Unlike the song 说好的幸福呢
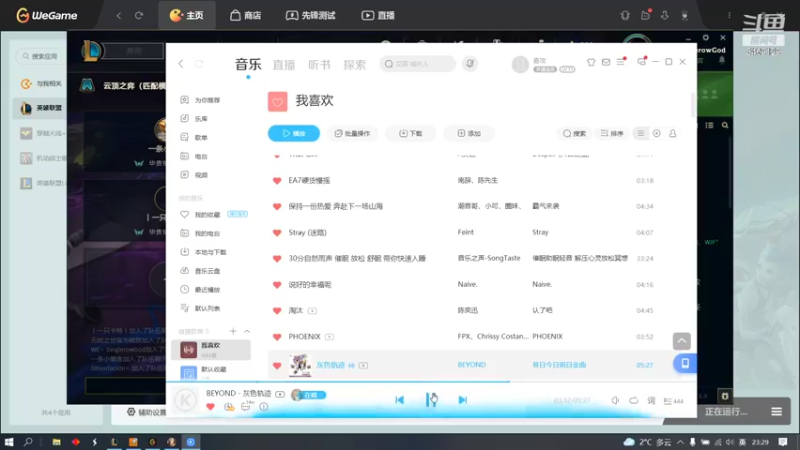The height and width of the screenshot is (450, 800). click(x=277, y=285)
